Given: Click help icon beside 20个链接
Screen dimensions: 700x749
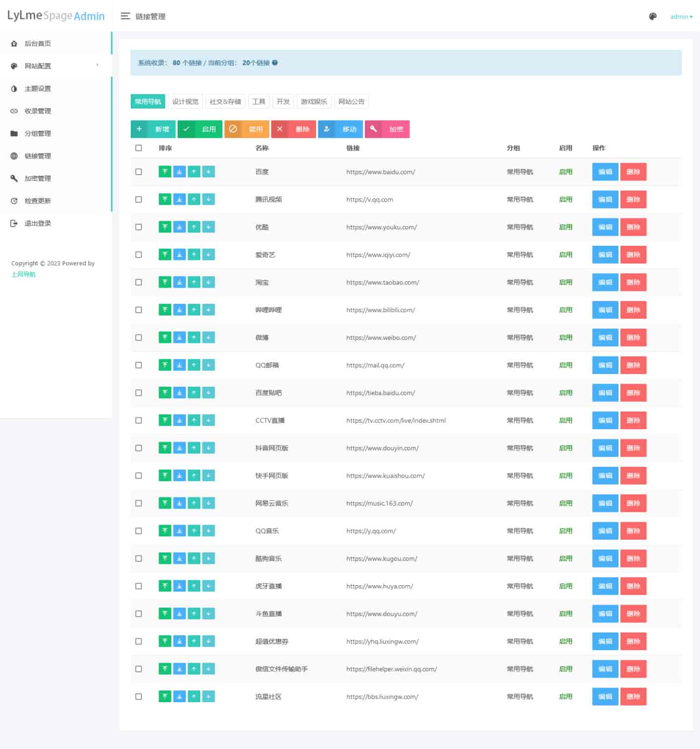Looking at the screenshot, I should [275, 63].
